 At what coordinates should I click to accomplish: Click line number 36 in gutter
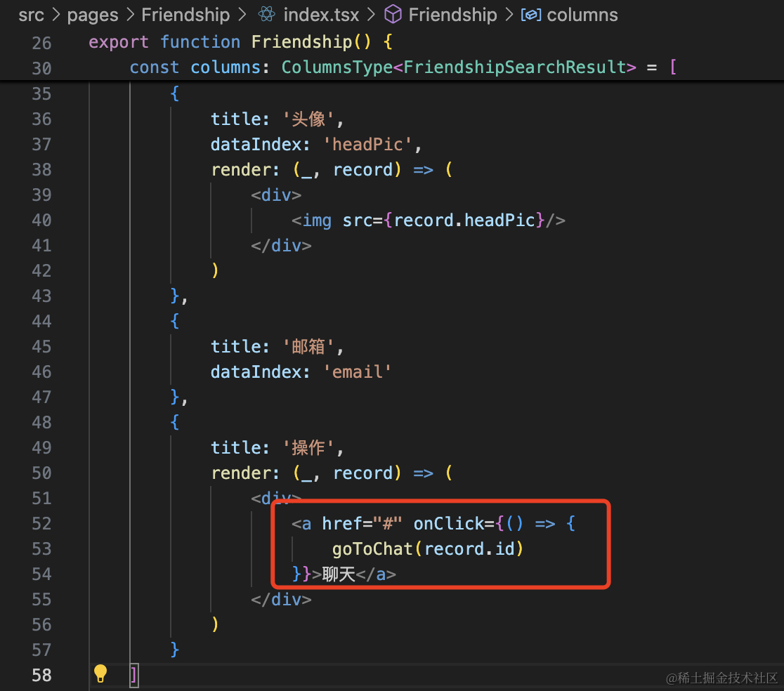point(41,119)
